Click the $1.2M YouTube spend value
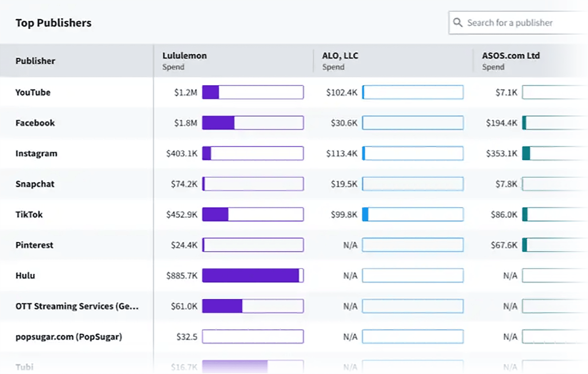The image size is (588, 374). [185, 92]
